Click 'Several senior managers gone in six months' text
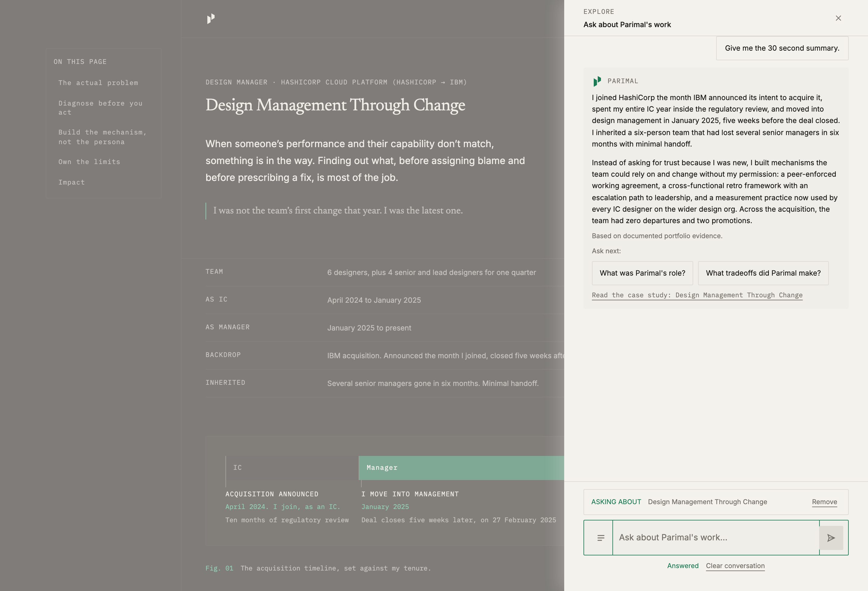 coord(403,383)
